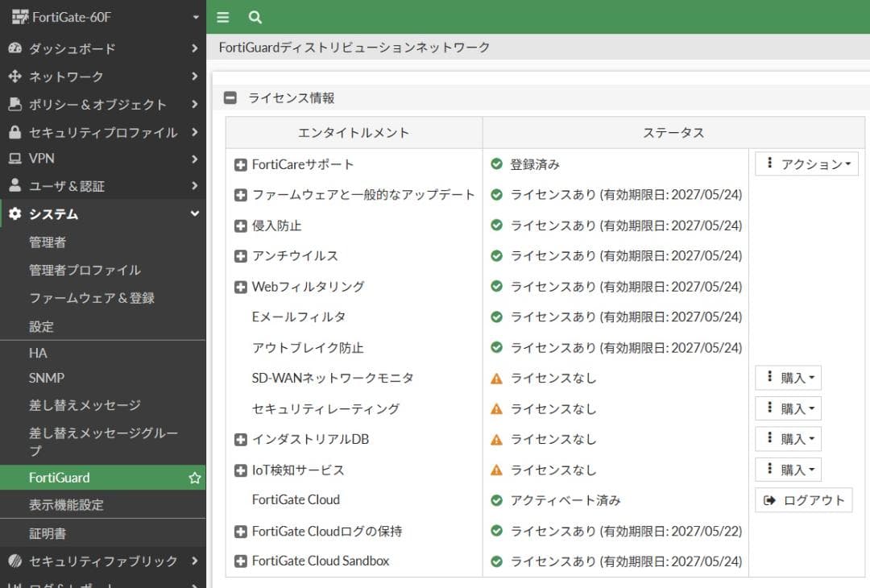The height and width of the screenshot is (588, 870).
Task: Click ログアウト next to FortiGate Cloud
Action: [803, 499]
